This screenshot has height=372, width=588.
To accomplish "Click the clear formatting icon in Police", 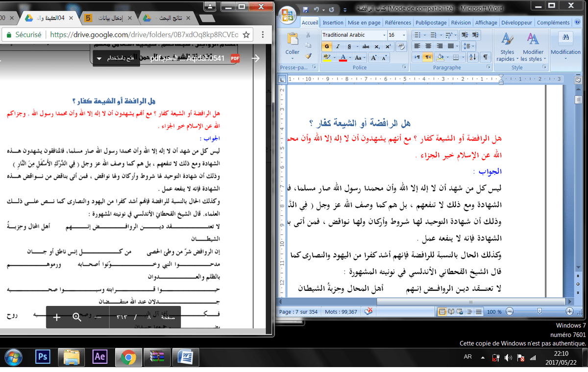I will click(400, 46).
